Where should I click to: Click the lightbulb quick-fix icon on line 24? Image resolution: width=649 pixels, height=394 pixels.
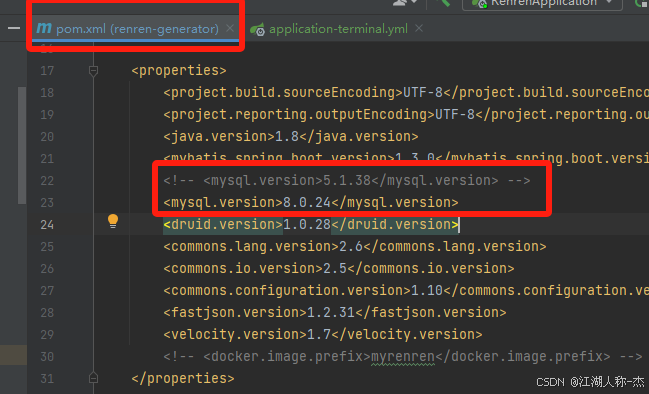113,221
